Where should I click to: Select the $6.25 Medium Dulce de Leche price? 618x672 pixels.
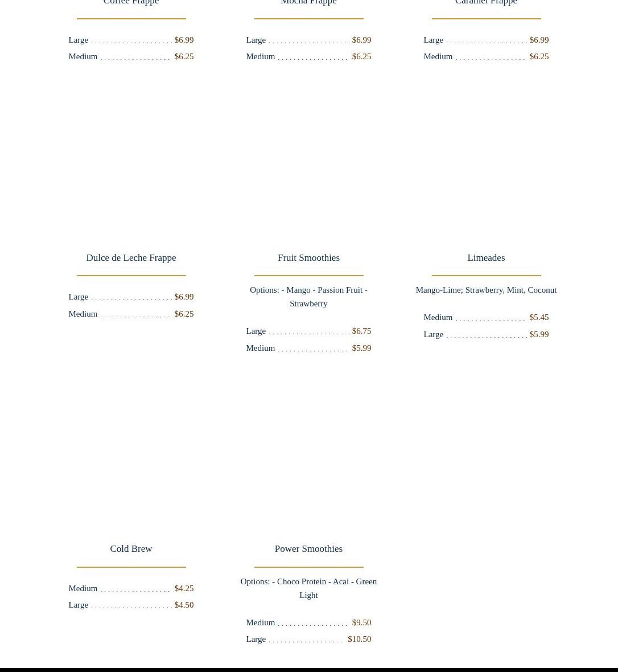pyautogui.click(x=184, y=314)
